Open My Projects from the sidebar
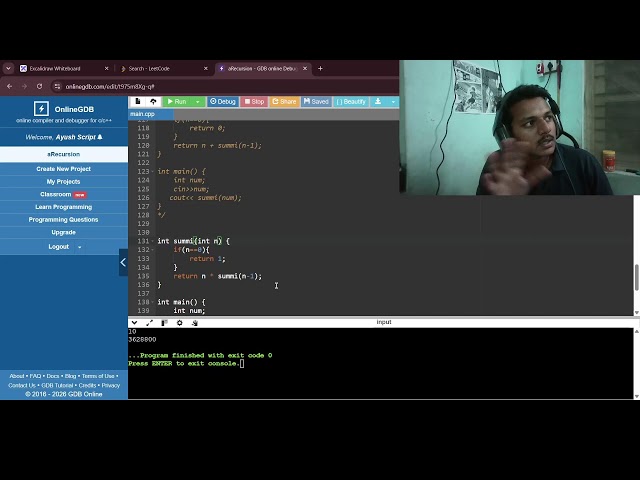Image resolution: width=640 pixels, height=480 pixels. 64,181
